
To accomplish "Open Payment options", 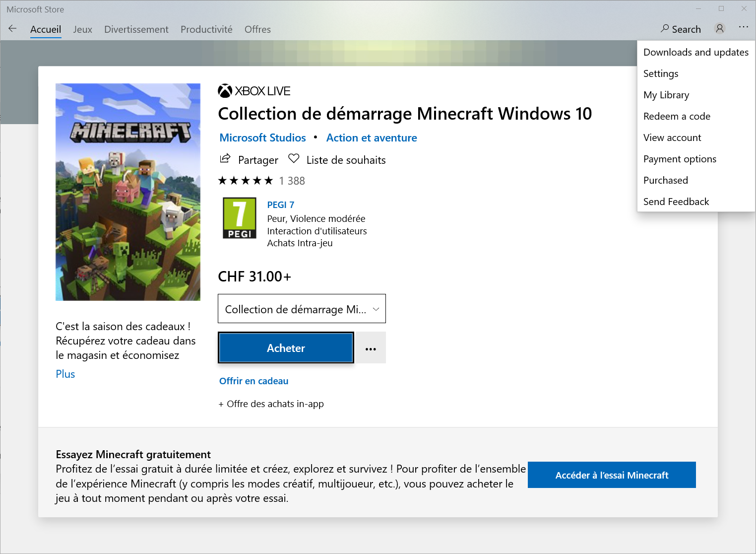I will 696,159.
